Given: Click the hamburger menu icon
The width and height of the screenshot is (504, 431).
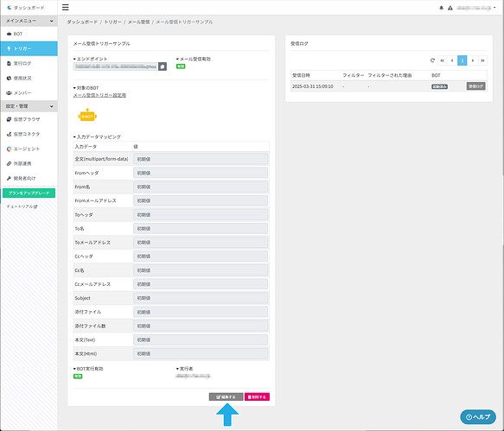Looking at the screenshot, I should tap(65, 7).
